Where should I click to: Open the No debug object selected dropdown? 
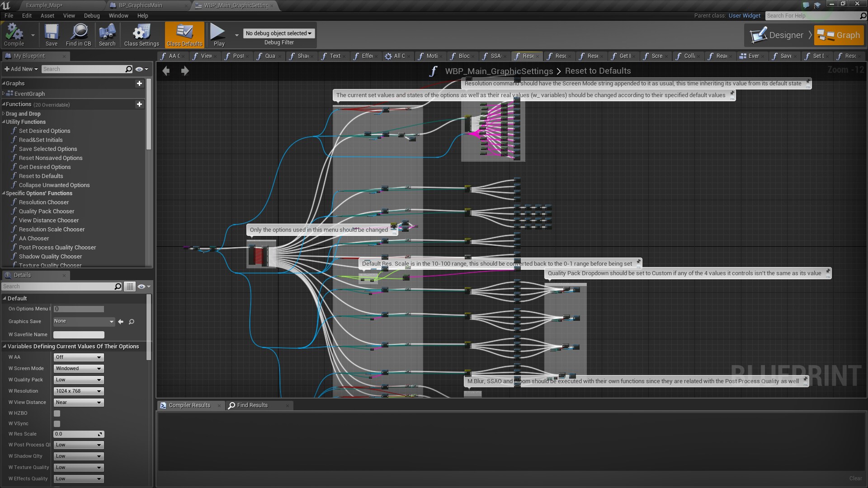pos(278,33)
